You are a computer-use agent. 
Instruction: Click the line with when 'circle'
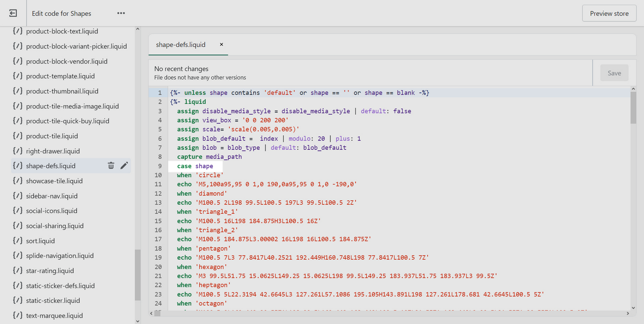(x=200, y=175)
